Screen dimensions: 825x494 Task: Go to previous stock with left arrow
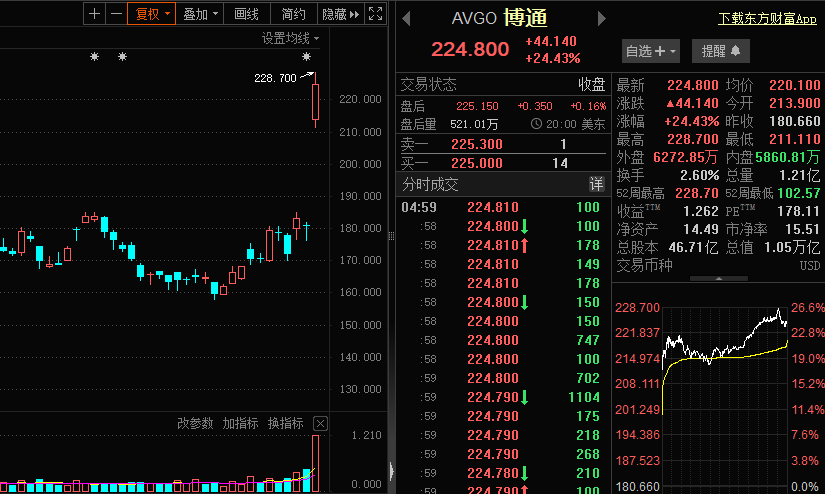click(406, 19)
